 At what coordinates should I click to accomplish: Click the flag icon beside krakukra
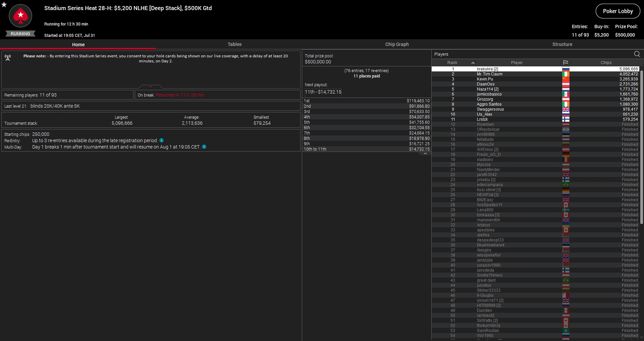pyautogui.click(x=566, y=69)
